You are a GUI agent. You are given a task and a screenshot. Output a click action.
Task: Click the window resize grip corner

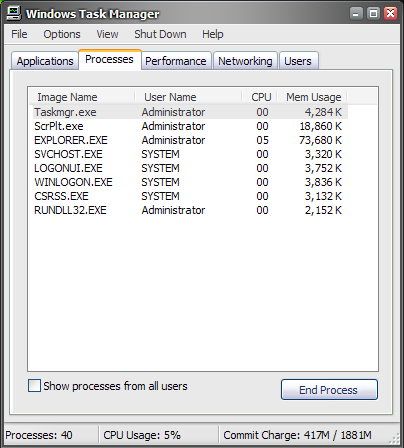tap(395, 439)
